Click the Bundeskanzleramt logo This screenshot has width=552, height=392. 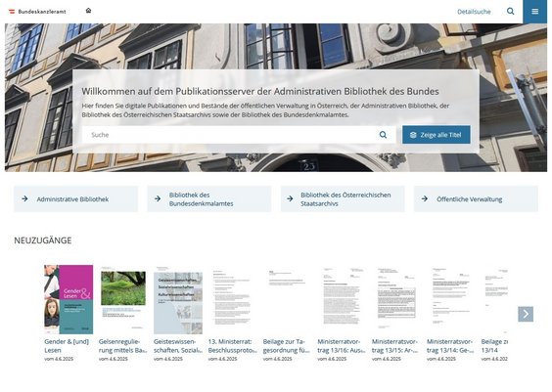point(37,12)
